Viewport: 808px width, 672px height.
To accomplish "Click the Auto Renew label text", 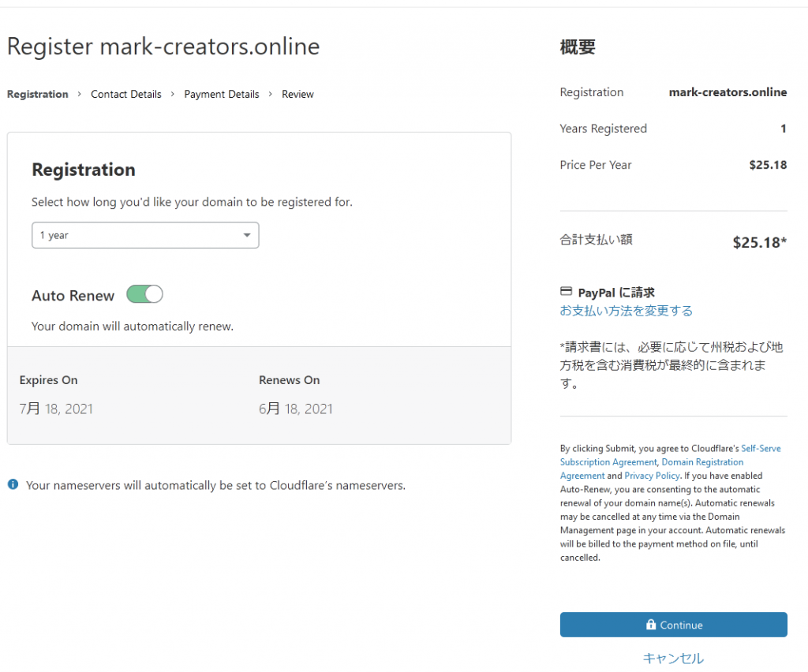I will (73, 296).
